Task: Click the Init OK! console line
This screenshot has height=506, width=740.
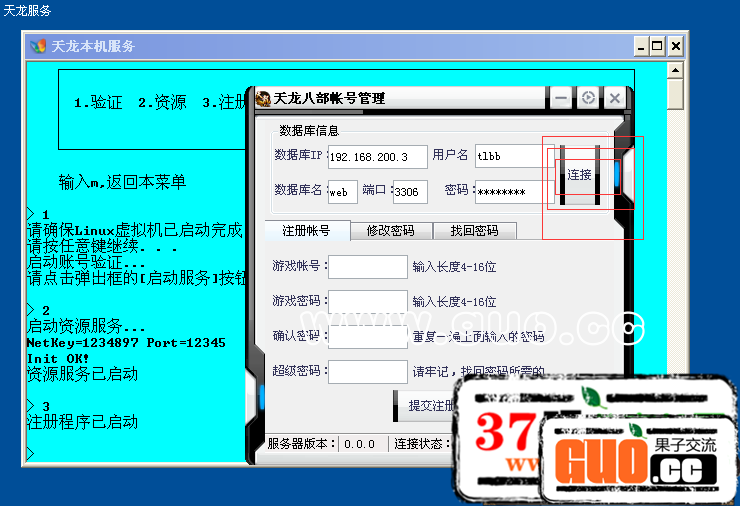Action: (58, 359)
